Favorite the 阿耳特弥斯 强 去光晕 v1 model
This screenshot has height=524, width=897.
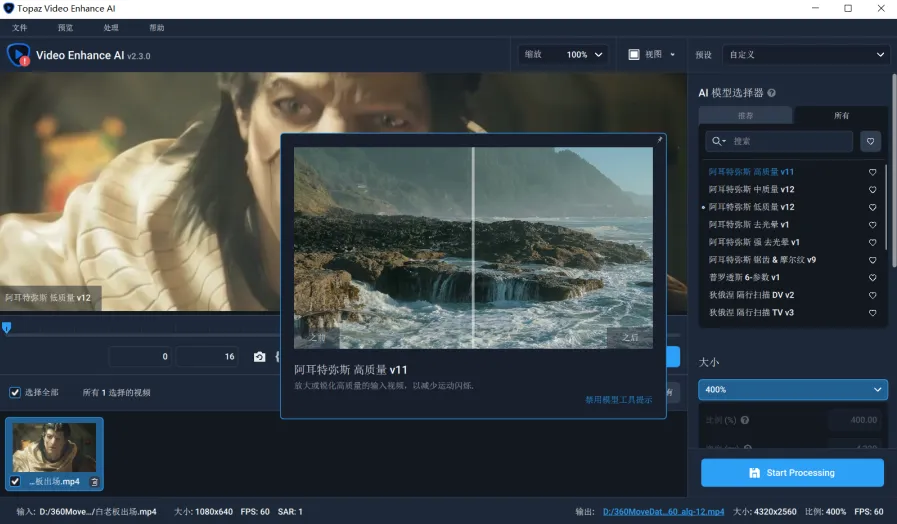(872, 243)
